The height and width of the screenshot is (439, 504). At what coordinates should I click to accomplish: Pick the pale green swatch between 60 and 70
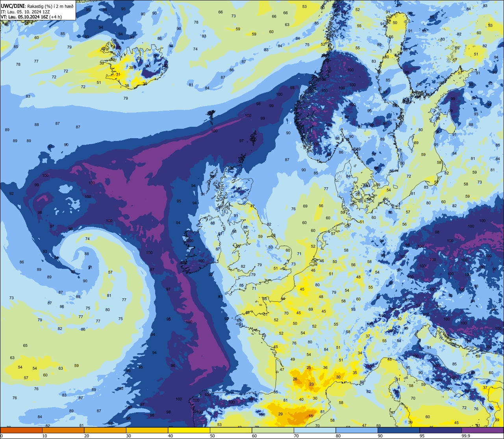click(272, 430)
